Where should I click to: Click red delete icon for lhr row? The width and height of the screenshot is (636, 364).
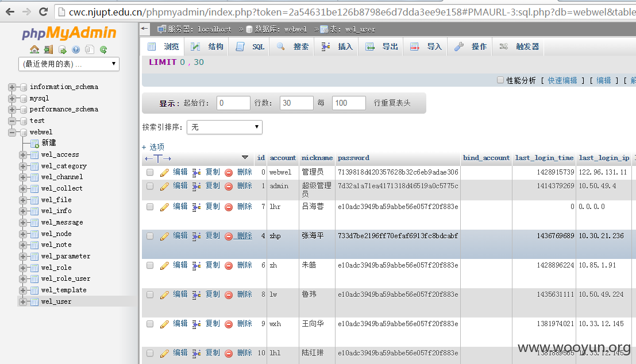click(229, 207)
